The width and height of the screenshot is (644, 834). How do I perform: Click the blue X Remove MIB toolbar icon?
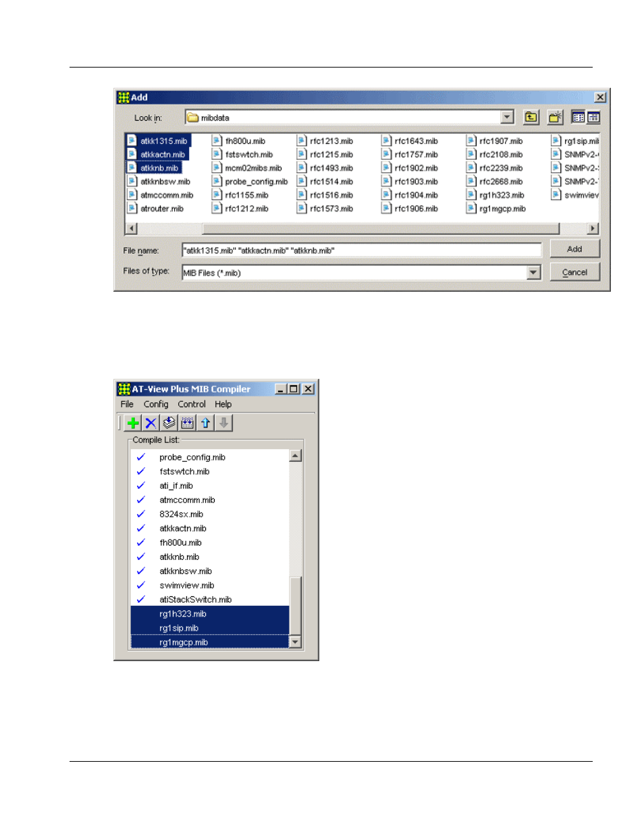(151, 423)
